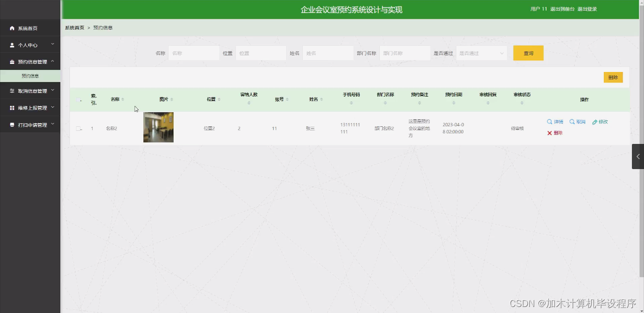
Task: Click the 个人中心 person icon
Action: click(x=11, y=44)
